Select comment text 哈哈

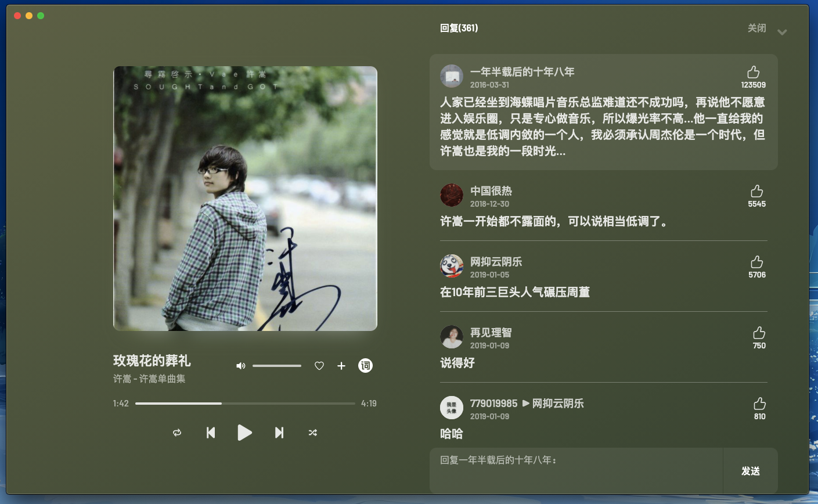452,434
